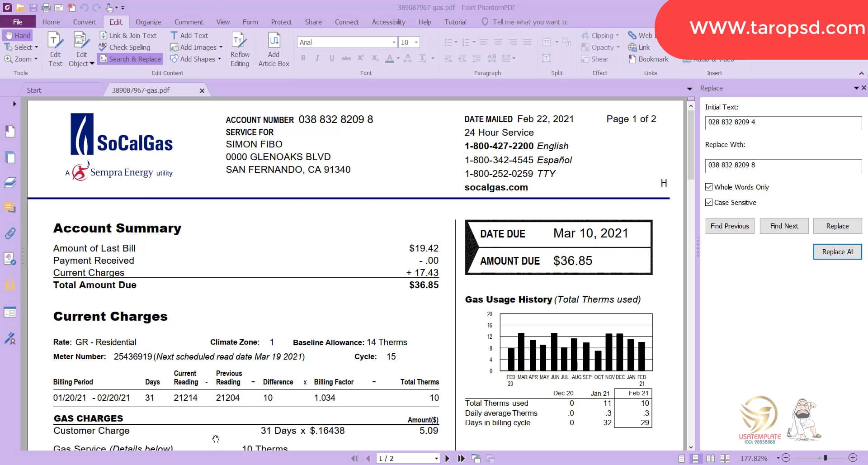Image resolution: width=868 pixels, height=465 pixels.
Task: Uncheck the Whole Words Only checkbox
Action: coord(709,187)
